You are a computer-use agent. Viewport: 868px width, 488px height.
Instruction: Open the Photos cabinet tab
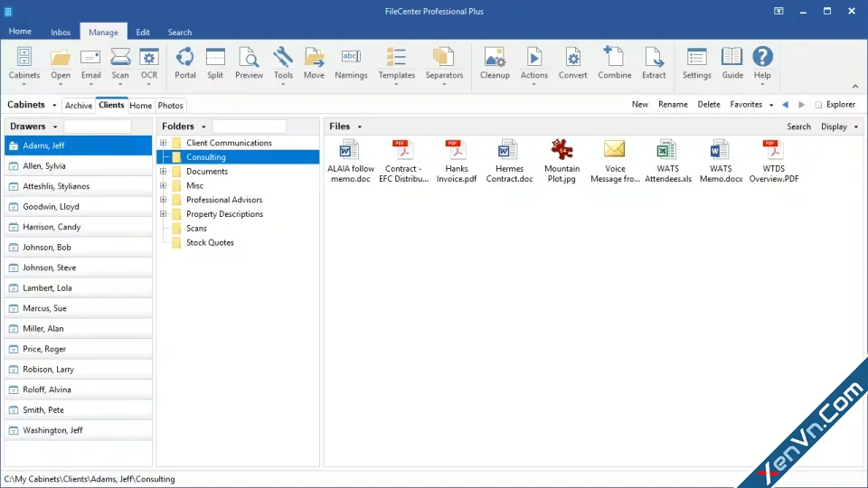(x=171, y=105)
